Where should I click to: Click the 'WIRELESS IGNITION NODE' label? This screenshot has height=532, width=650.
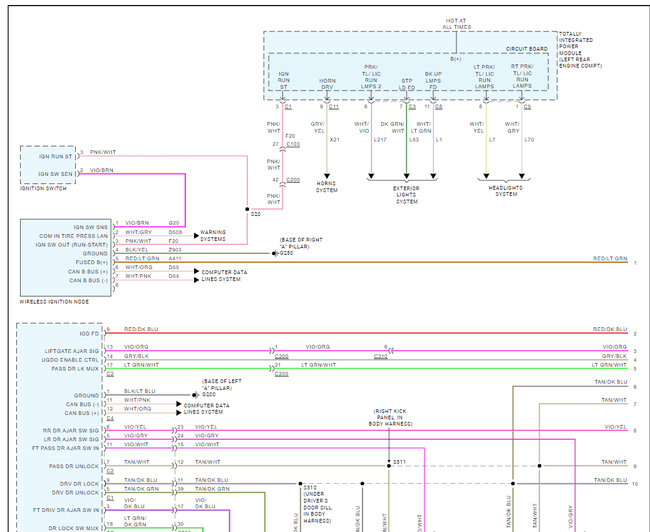pyautogui.click(x=54, y=302)
